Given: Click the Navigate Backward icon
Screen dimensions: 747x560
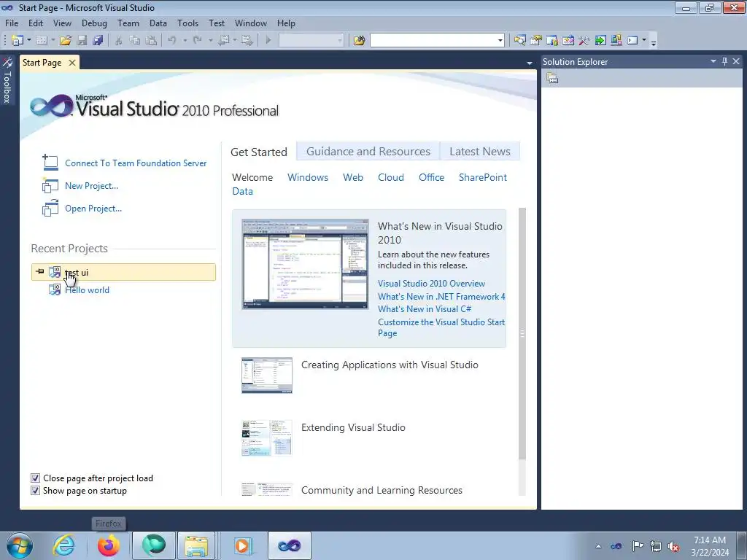Looking at the screenshot, I should 223,41.
